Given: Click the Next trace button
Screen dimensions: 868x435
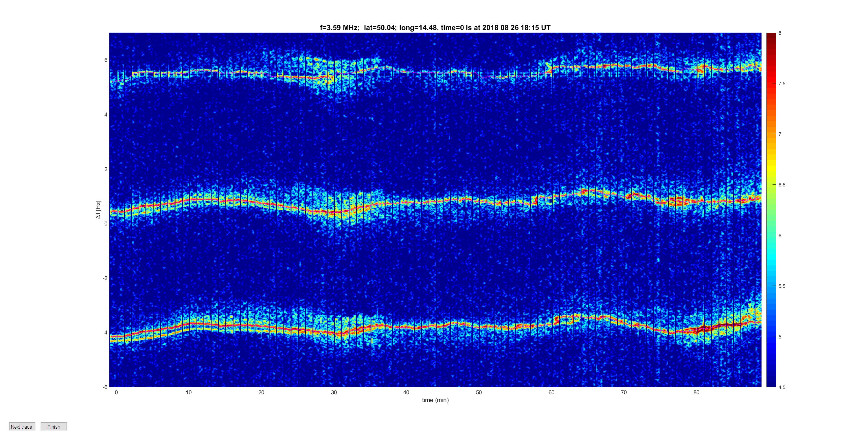Looking at the screenshot, I should pyautogui.click(x=22, y=427).
